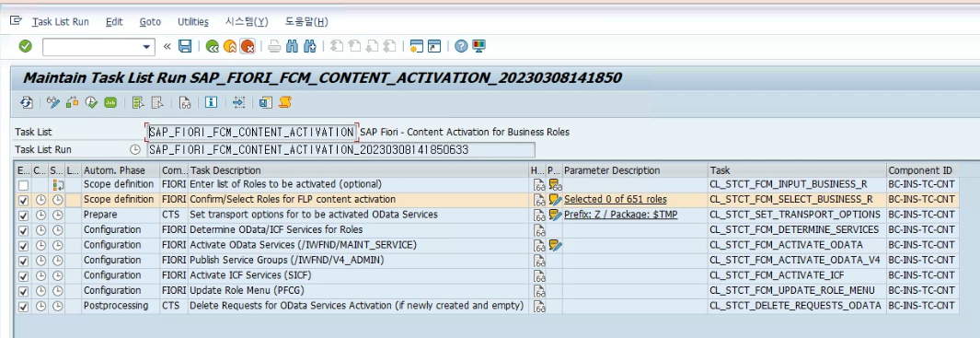Click status icon in 'Enter list of Roles' row
The width and height of the screenshot is (980, 338).
coord(57,184)
